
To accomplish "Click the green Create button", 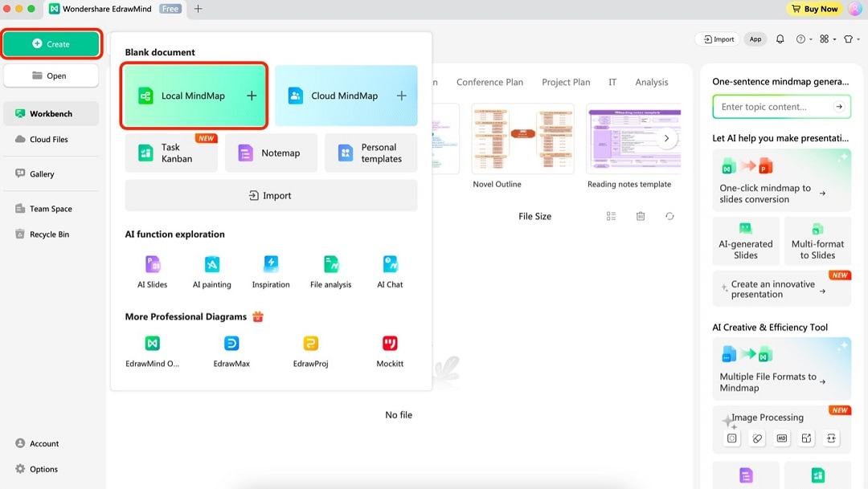I will (x=51, y=43).
